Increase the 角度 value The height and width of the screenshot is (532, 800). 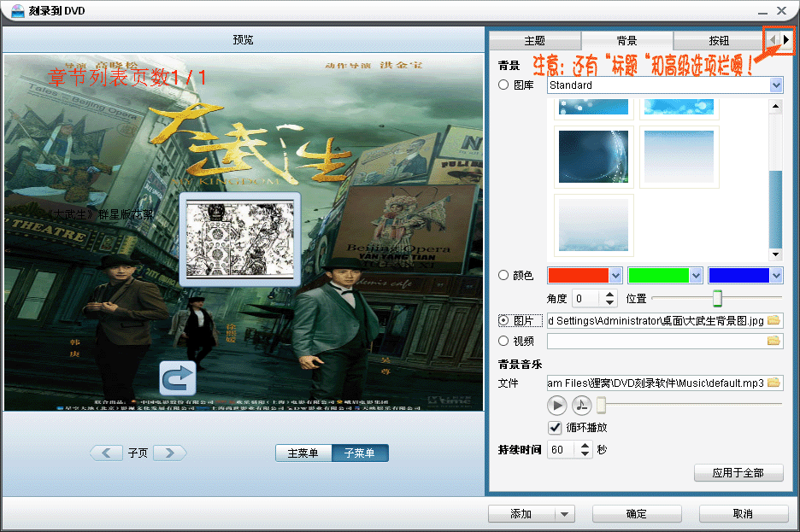click(x=609, y=294)
